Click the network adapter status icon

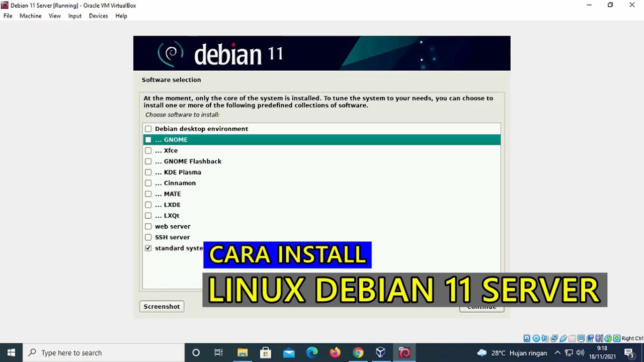[554, 338]
